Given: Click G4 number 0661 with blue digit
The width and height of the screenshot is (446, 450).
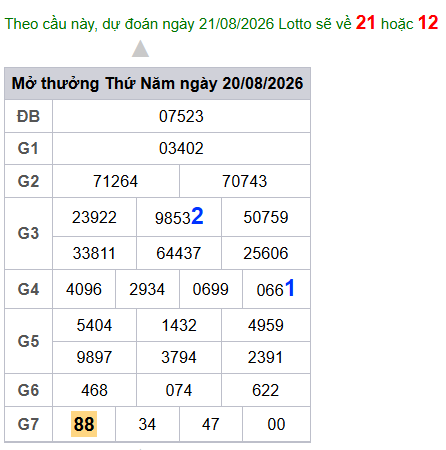Looking at the screenshot, I should coord(276,288).
